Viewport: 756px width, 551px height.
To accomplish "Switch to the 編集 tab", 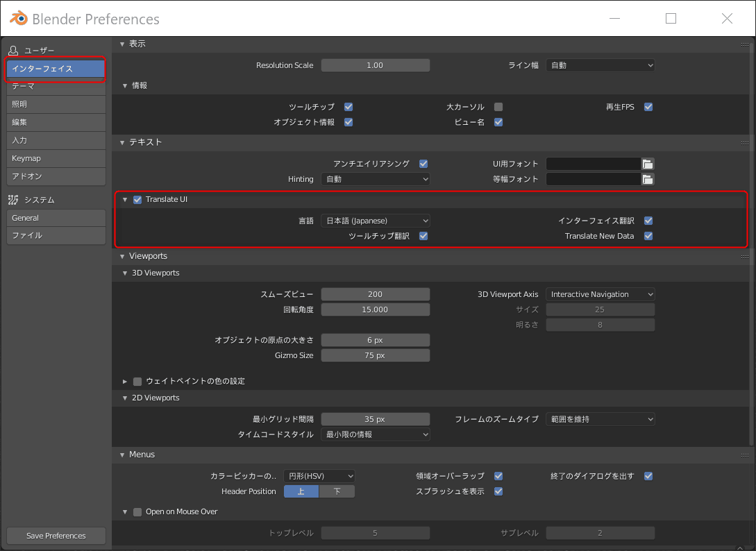I will pos(56,122).
